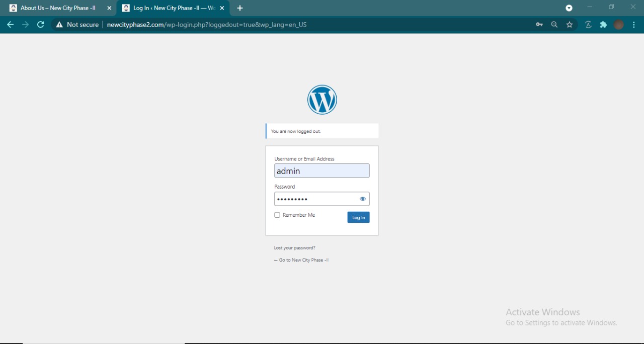Click the address bar URL newcityphase2.com
This screenshot has height=344, width=644.
tap(207, 25)
